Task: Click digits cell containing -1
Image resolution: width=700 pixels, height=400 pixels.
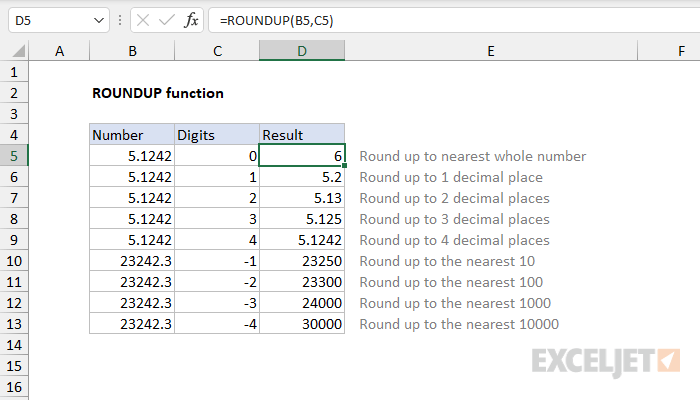Action: point(216,261)
